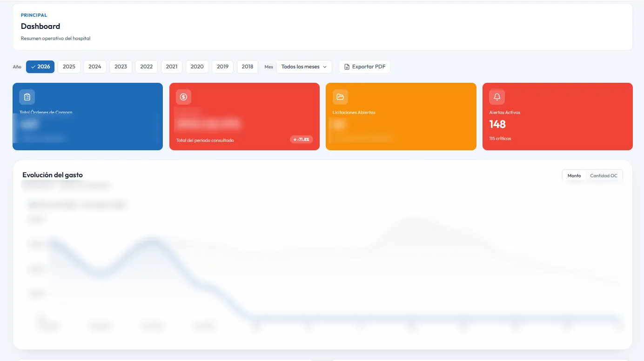Click the dollar sign icon on the red spending card

point(183,97)
